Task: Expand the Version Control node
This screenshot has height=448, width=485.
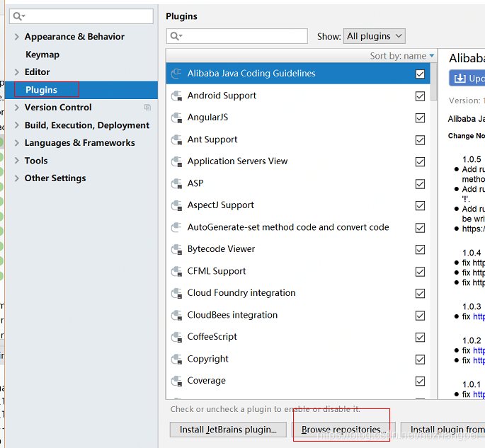Action: pyautogui.click(x=17, y=108)
